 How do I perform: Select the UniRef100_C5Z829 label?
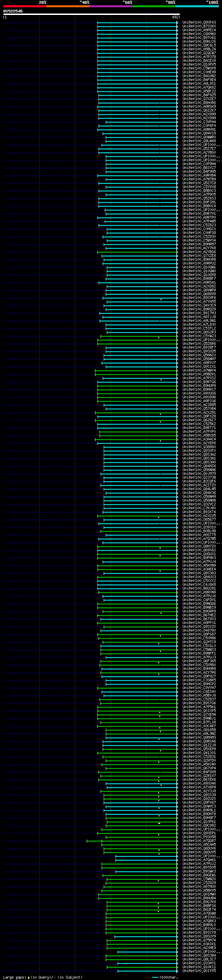pyautogui.click(x=199, y=883)
